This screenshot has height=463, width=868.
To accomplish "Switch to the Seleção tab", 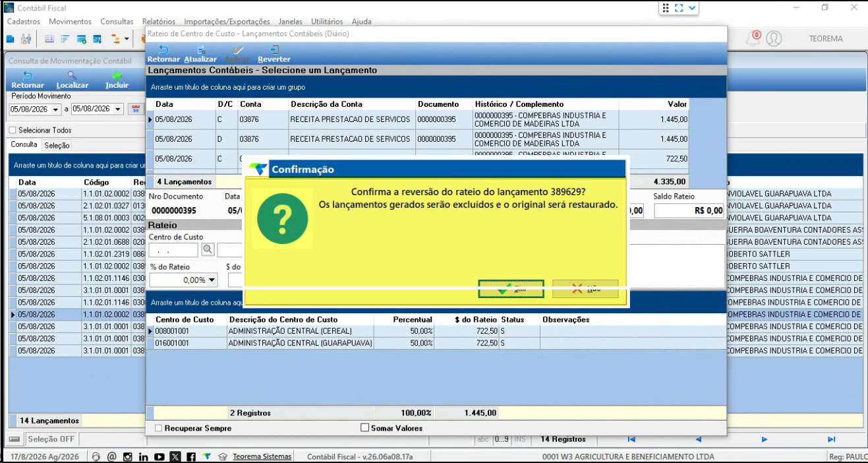I will (57, 145).
